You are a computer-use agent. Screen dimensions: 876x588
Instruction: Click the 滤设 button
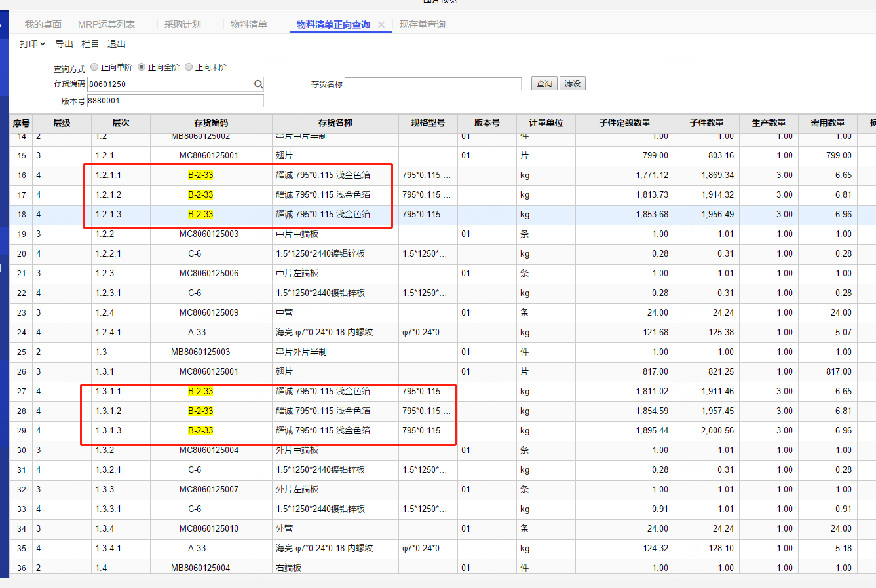click(x=573, y=84)
